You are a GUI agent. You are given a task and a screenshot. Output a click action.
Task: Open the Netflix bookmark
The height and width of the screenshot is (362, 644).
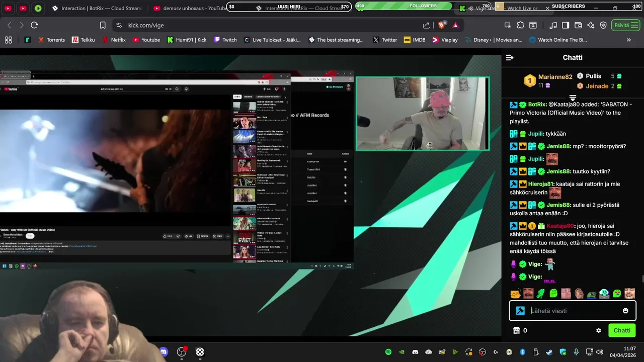[x=114, y=40]
